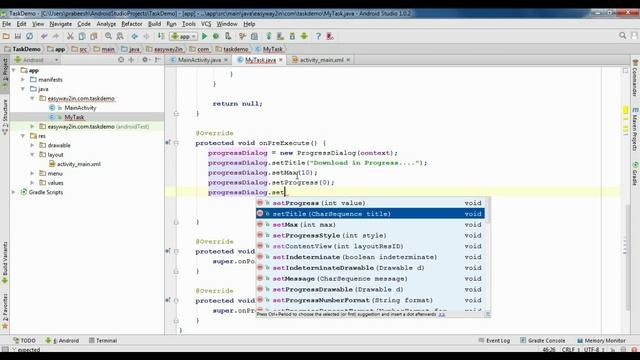Click the Undo toolbar icon
The image size is (640, 360).
(x=44, y=36)
